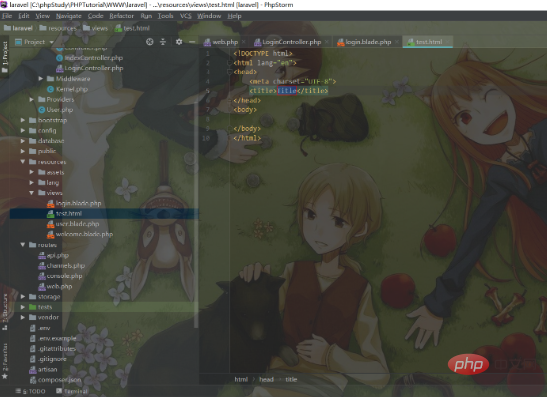Expand the assets folder
Image resolution: width=547 pixels, height=397 pixels.
(x=32, y=172)
